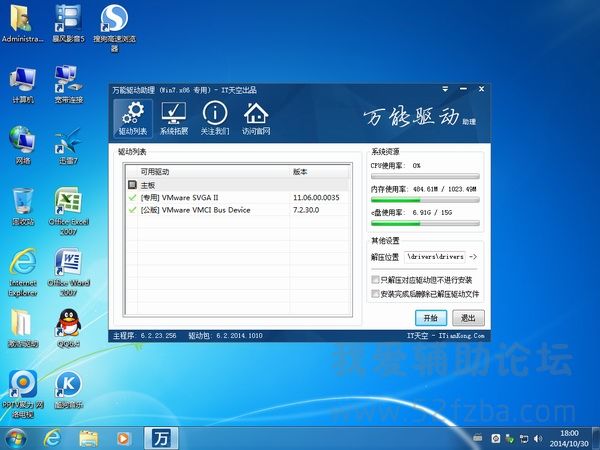Click the safely remove hardware tray icon

(x=510, y=439)
